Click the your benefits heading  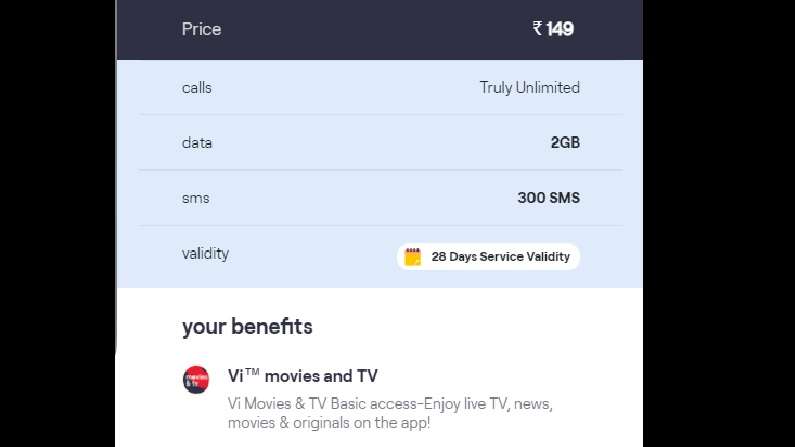coord(247,327)
